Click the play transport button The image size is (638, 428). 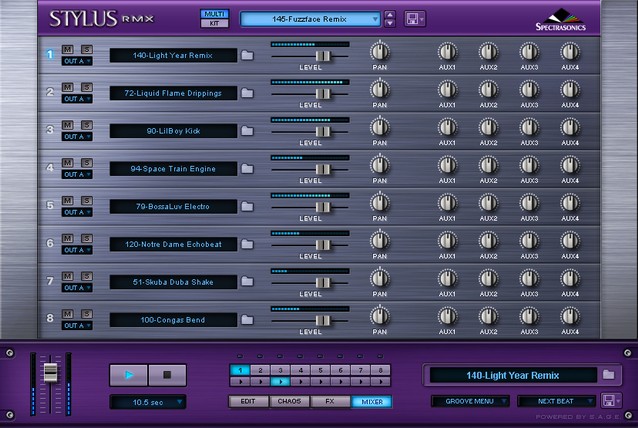(x=129, y=375)
